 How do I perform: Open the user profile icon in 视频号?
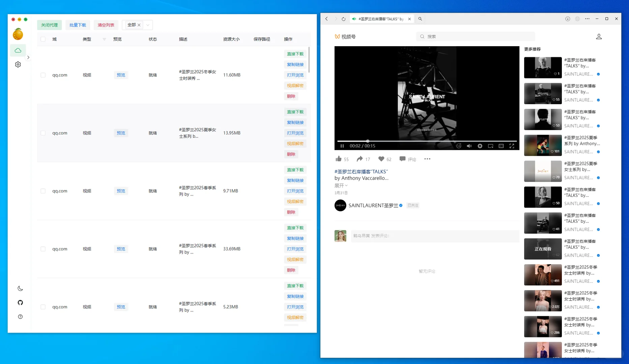click(x=599, y=36)
